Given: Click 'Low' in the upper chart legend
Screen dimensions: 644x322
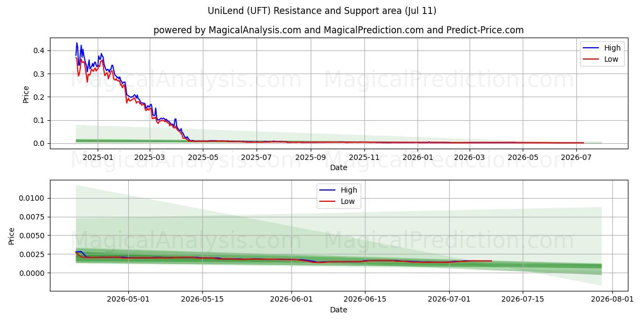Looking at the screenshot, I should 611,59.
